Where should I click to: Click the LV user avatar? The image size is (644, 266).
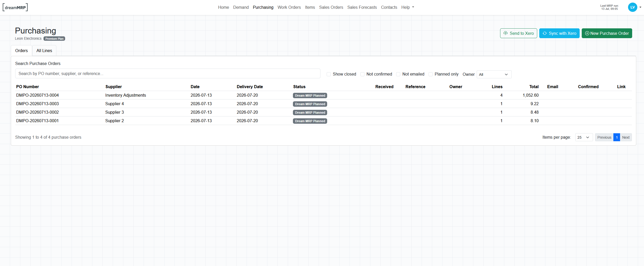[x=632, y=7]
